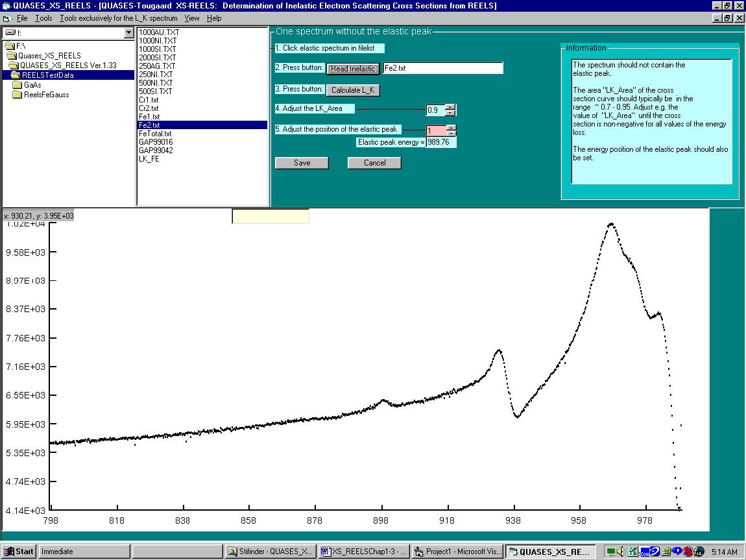Increase the elastic peak position value
Screen dimensions: 746x560
[x=451, y=127]
